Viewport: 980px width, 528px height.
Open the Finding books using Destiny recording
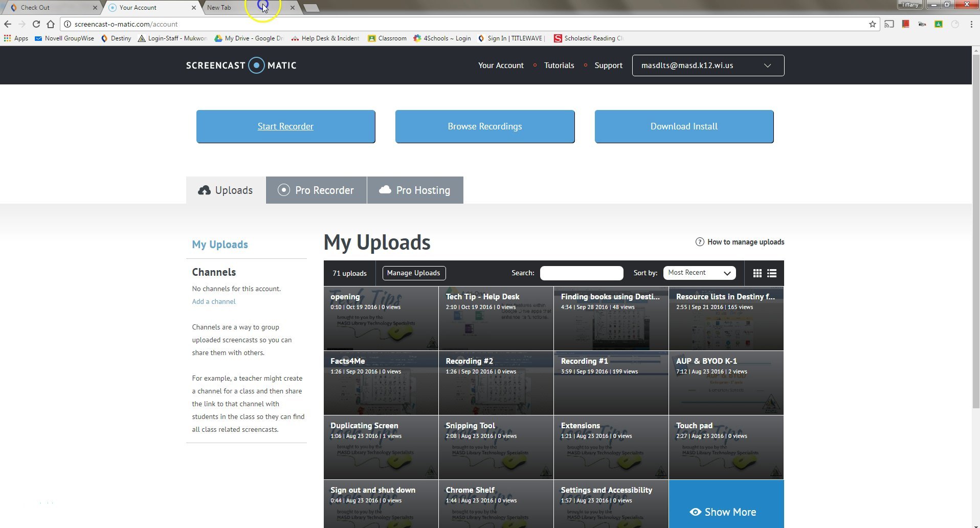point(611,319)
